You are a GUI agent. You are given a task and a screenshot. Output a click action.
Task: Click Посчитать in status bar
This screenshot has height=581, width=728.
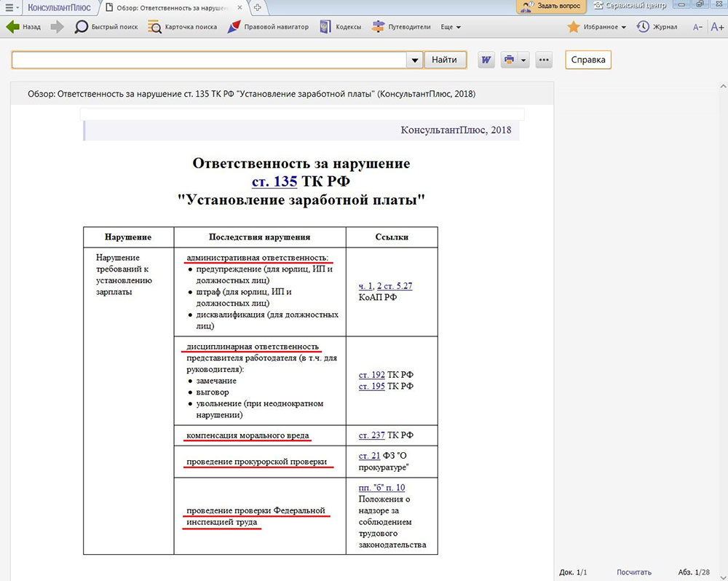(x=634, y=572)
